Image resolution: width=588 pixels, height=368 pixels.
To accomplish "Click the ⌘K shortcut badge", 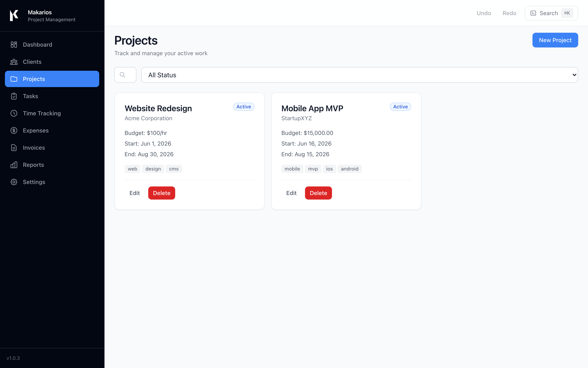I will click(567, 13).
